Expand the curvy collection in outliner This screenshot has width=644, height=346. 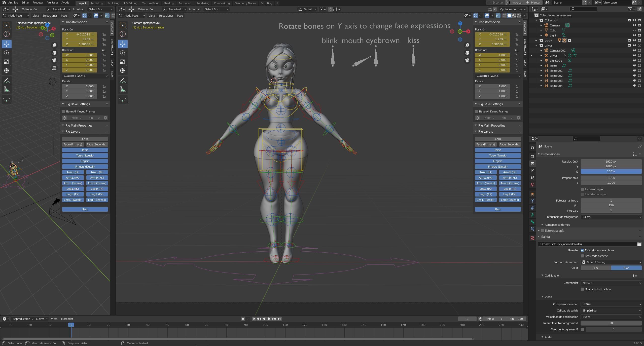click(536, 40)
